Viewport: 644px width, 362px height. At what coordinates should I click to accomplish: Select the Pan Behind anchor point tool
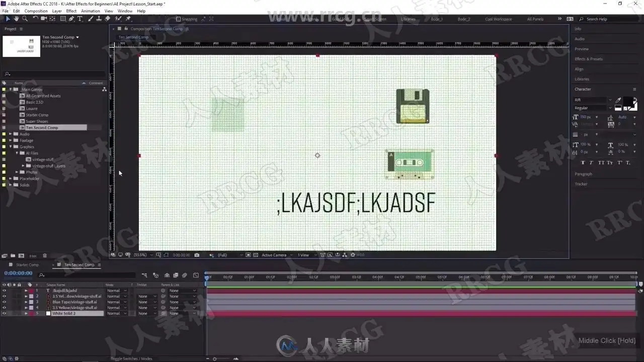point(53,19)
